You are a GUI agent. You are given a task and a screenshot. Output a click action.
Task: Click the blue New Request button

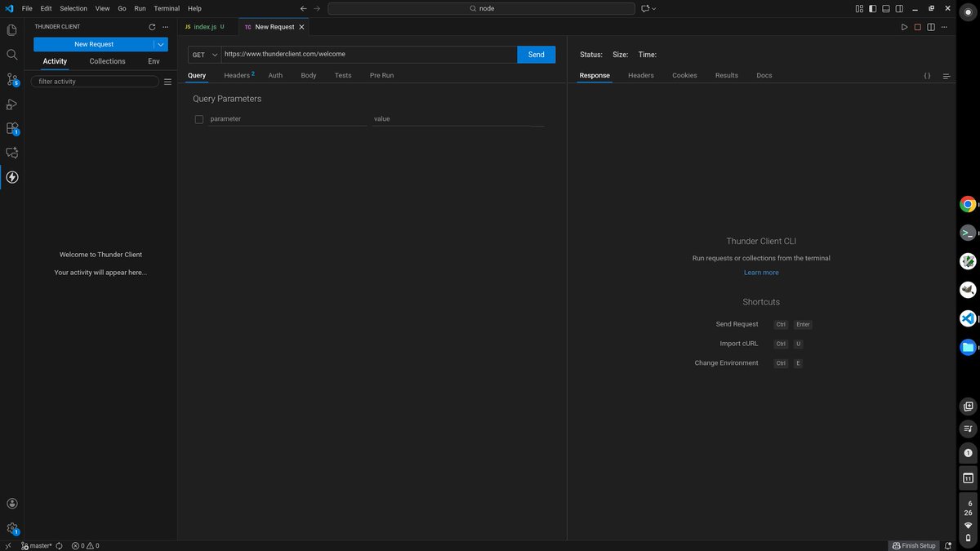point(94,44)
